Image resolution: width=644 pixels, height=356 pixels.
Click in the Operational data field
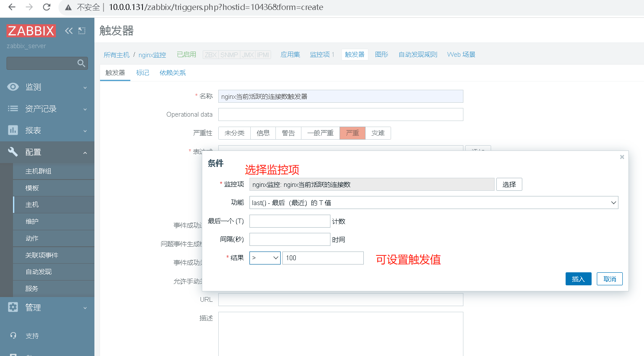[341, 114]
